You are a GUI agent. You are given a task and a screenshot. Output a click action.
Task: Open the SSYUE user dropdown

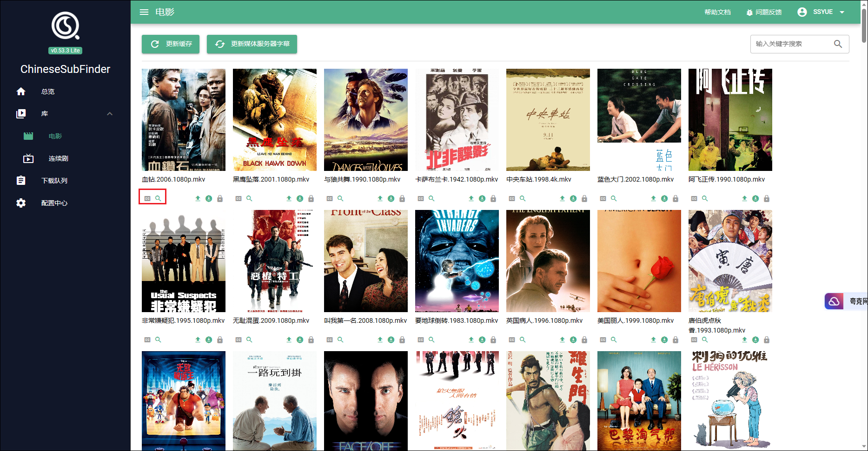[x=822, y=12]
